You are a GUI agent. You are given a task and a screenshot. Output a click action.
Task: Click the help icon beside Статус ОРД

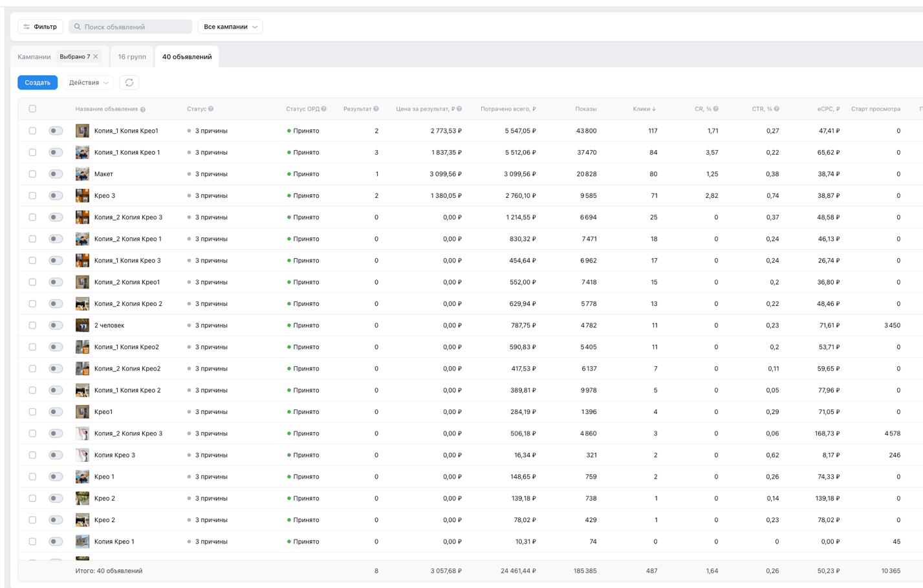click(x=324, y=109)
